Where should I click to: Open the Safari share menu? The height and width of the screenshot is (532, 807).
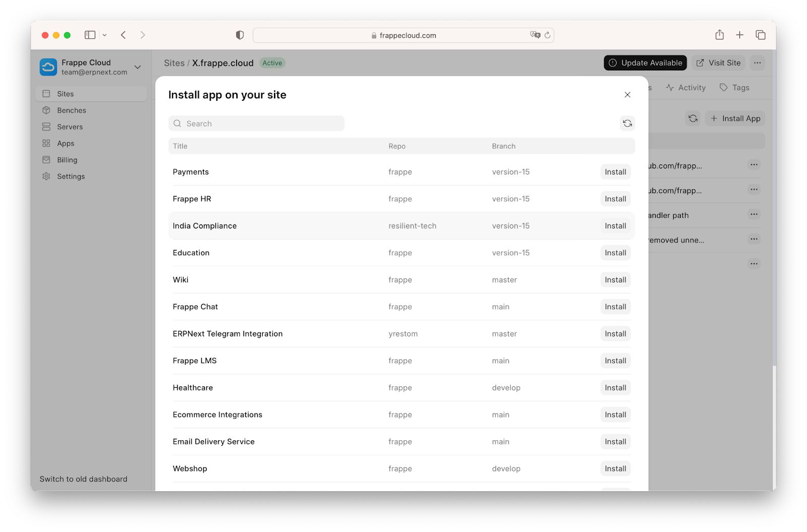[720, 35]
